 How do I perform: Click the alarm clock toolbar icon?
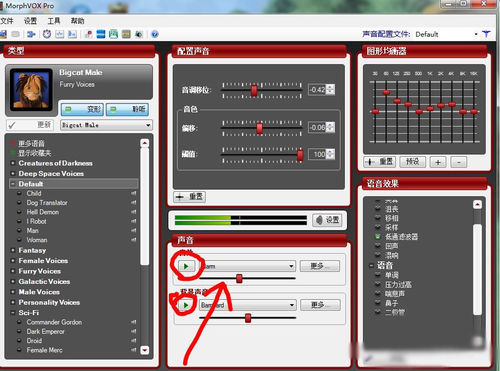point(47,34)
